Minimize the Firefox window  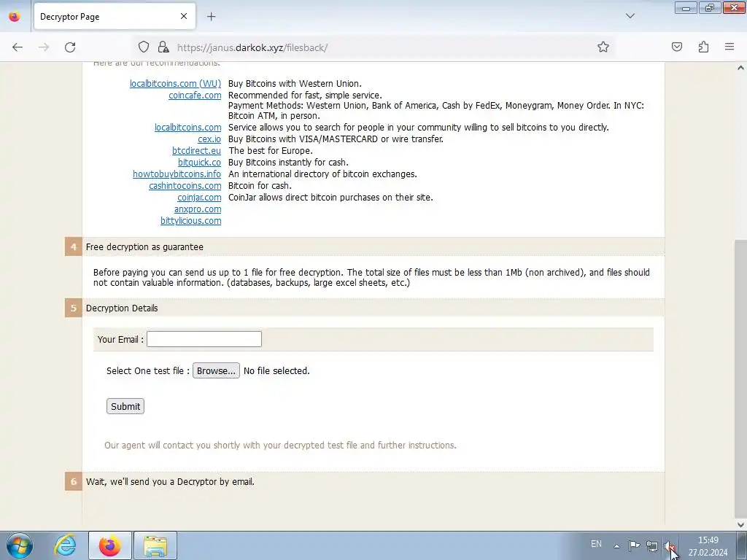pyautogui.click(x=686, y=7)
